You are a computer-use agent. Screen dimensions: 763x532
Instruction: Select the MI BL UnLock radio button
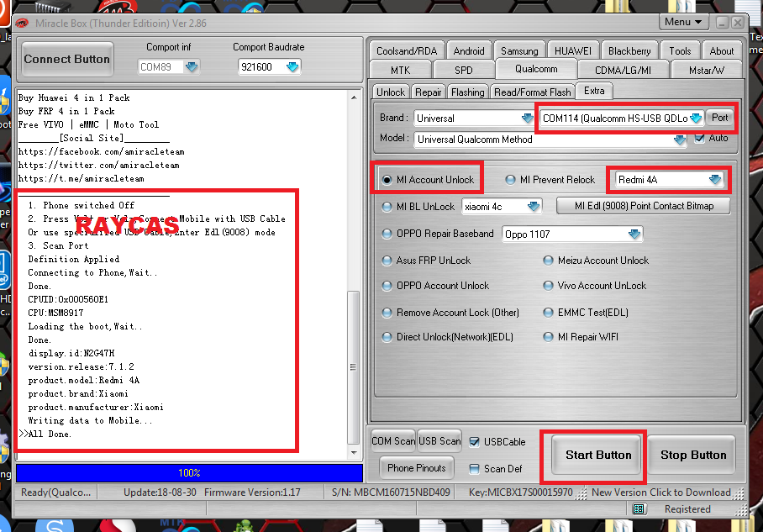(387, 207)
